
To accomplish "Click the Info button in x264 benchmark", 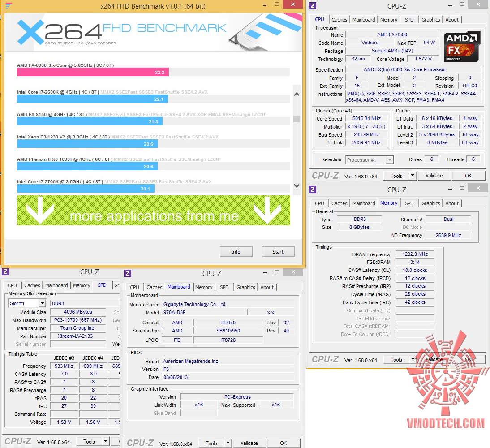I will click(x=236, y=252).
